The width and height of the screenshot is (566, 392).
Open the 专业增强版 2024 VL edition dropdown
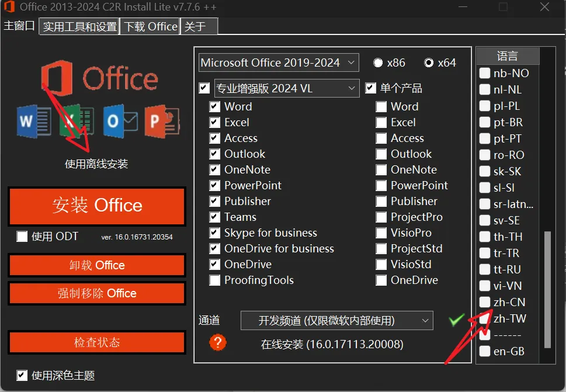click(x=287, y=88)
